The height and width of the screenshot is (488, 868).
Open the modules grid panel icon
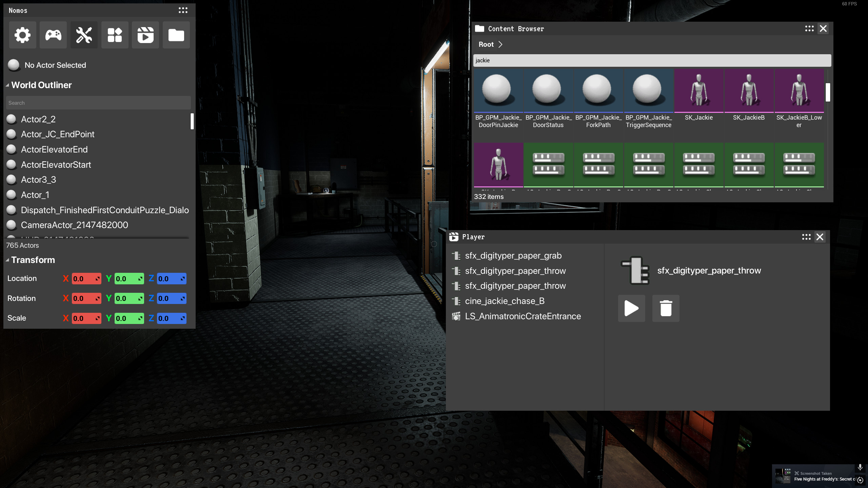click(115, 35)
